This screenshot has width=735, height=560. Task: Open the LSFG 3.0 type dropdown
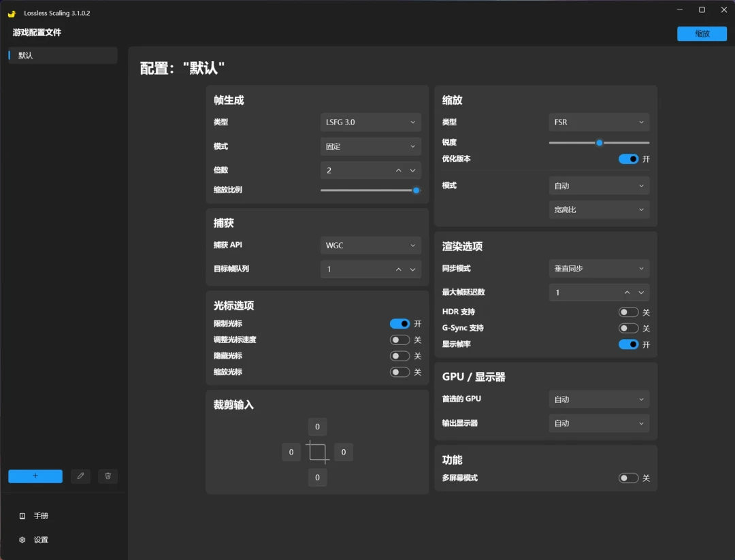(371, 122)
